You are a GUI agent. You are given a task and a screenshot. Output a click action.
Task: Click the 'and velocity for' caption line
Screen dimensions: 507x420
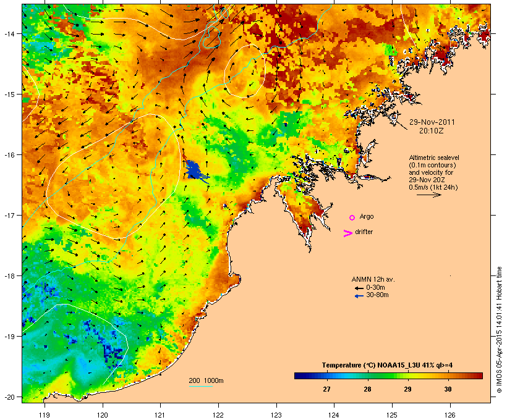[x=431, y=172]
